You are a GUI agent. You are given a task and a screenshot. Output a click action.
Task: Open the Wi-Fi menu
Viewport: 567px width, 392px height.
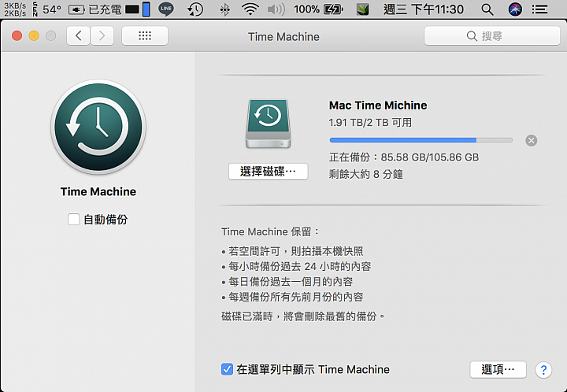250,9
